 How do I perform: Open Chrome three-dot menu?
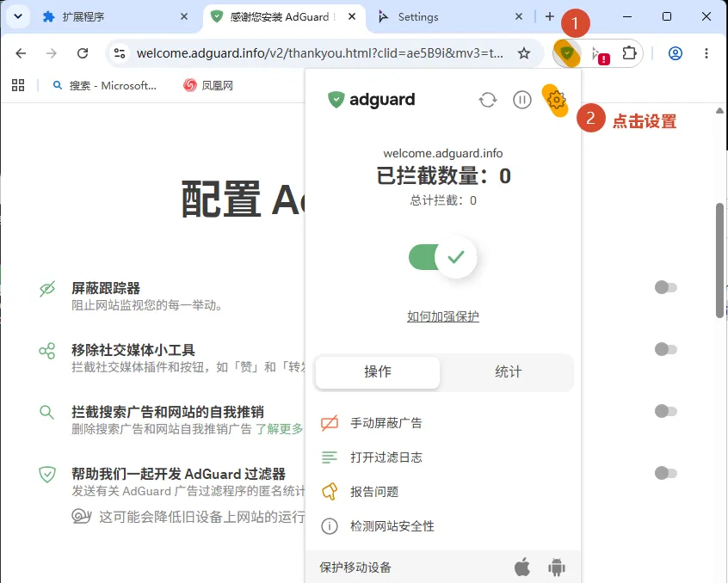point(706,53)
